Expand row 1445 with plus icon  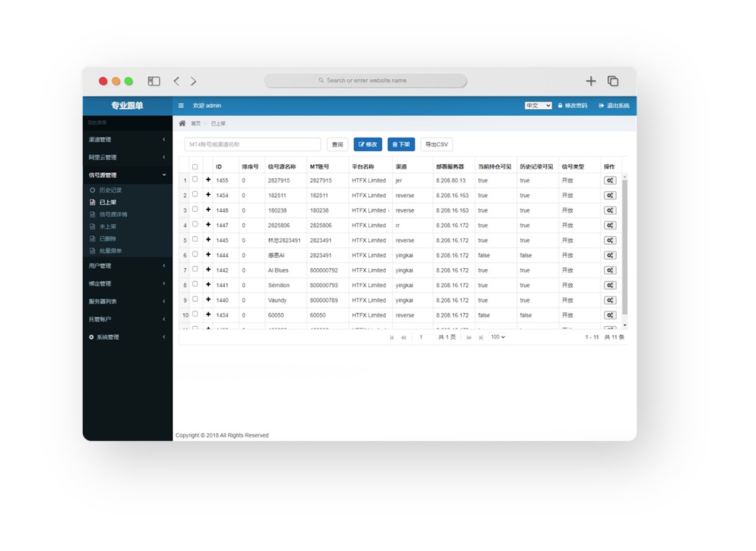[x=208, y=240]
